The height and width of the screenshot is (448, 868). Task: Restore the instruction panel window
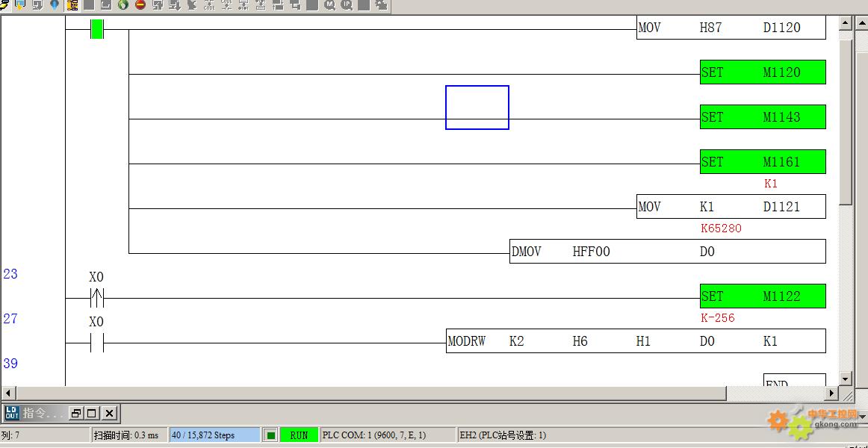coord(76,413)
